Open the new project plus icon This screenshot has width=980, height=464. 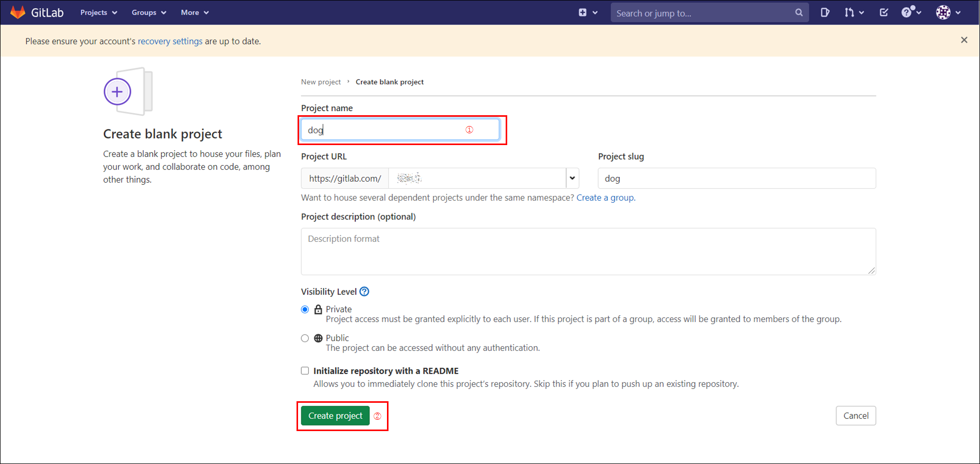583,12
